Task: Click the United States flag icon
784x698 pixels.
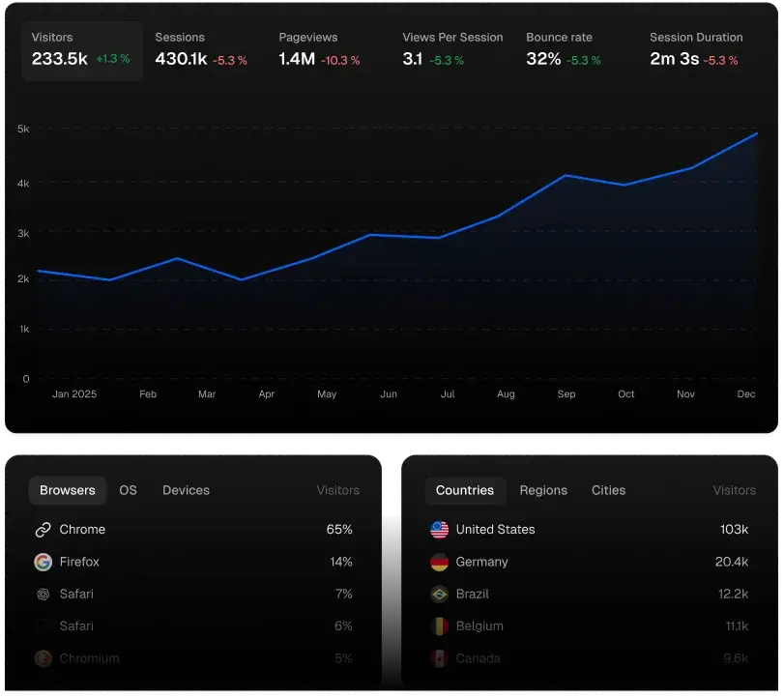Action: [x=440, y=530]
